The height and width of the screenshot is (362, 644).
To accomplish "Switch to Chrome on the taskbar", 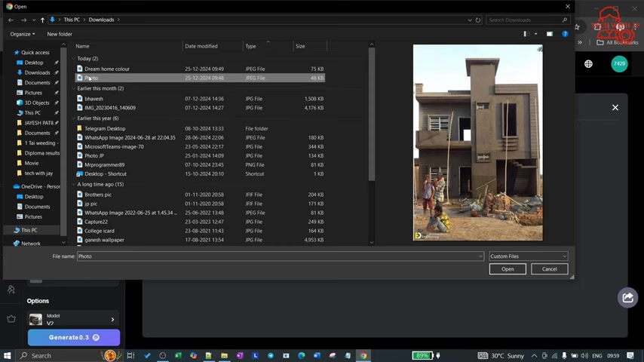I will (x=363, y=355).
